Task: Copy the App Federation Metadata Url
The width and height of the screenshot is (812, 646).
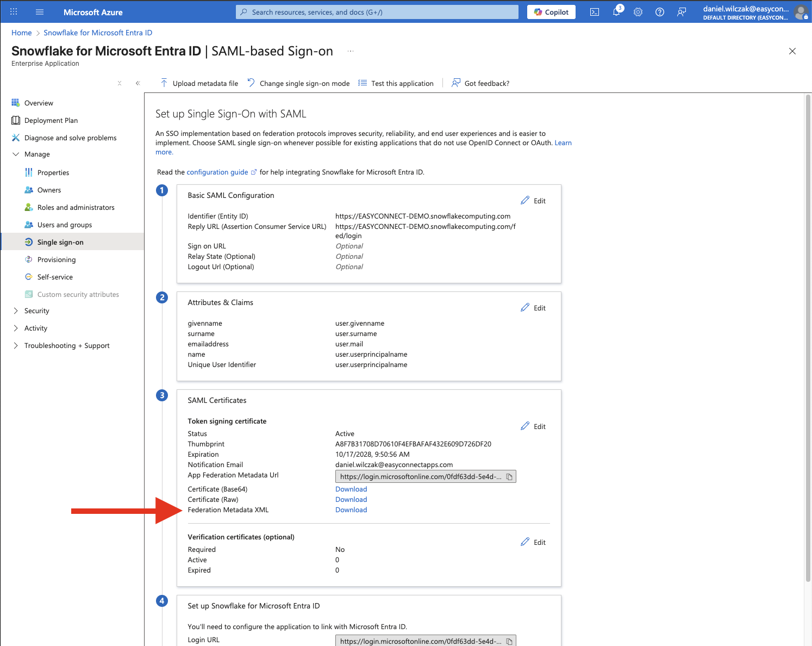Action: click(x=509, y=477)
